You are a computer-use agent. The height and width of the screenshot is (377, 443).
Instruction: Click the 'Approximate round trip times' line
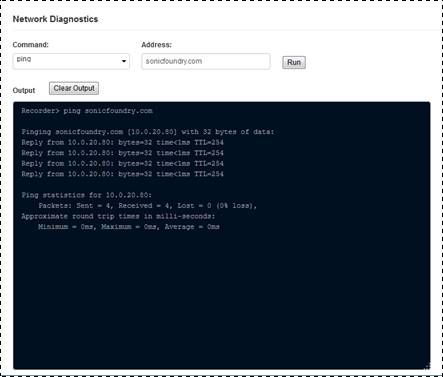118,216
